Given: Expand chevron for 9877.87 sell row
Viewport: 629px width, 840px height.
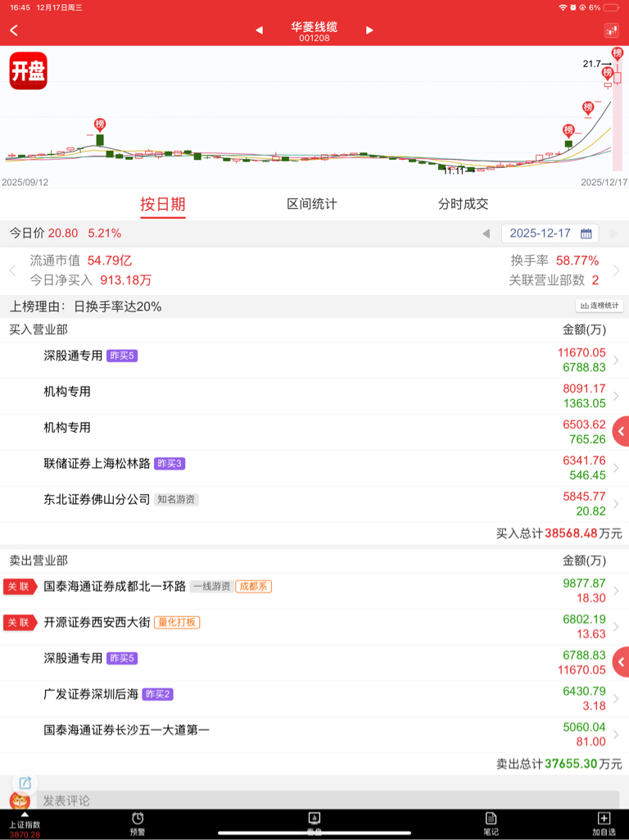Looking at the screenshot, I should (x=616, y=591).
